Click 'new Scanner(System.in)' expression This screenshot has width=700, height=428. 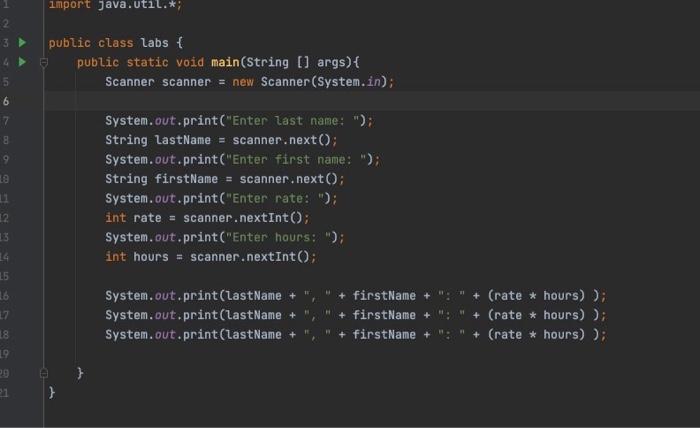tap(309, 82)
